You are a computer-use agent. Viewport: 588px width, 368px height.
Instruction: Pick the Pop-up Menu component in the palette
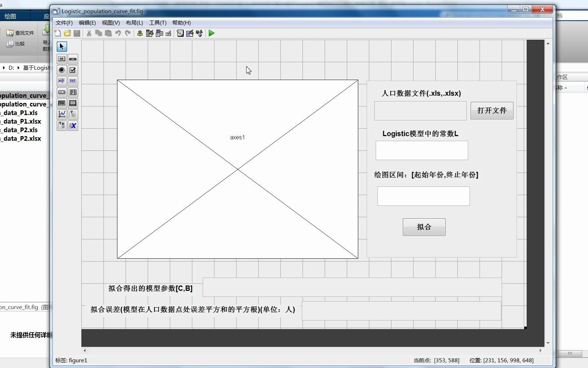(62, 92)
